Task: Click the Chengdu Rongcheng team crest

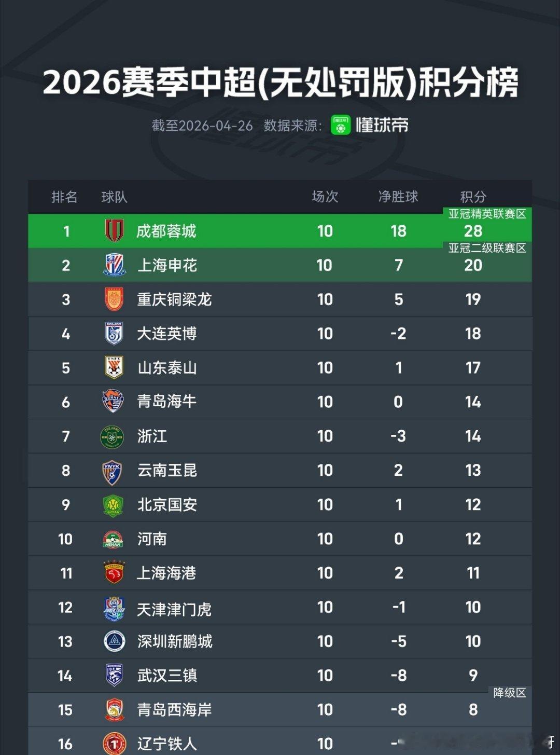Action: coord(114,230)
